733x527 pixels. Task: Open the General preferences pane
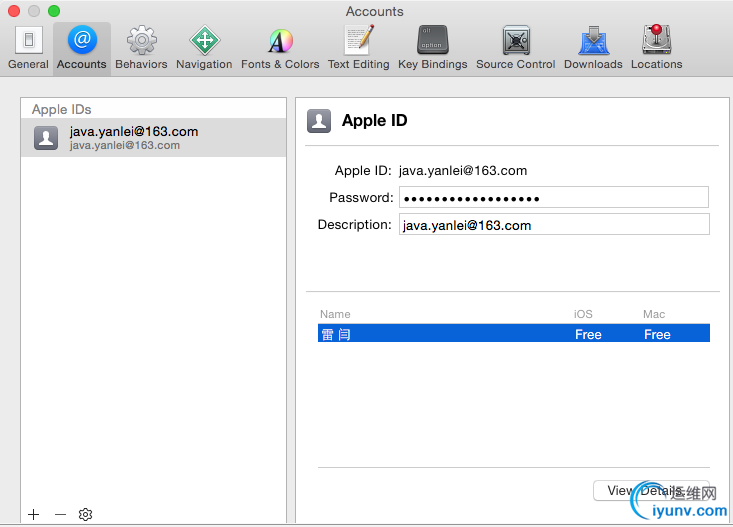click(x=29, y=48)
